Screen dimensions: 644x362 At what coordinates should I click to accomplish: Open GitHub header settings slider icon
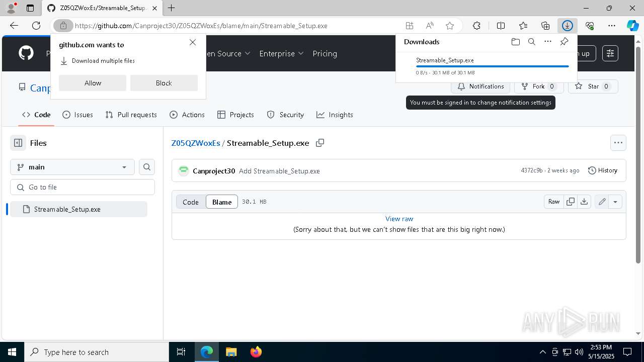click(610, 53)
